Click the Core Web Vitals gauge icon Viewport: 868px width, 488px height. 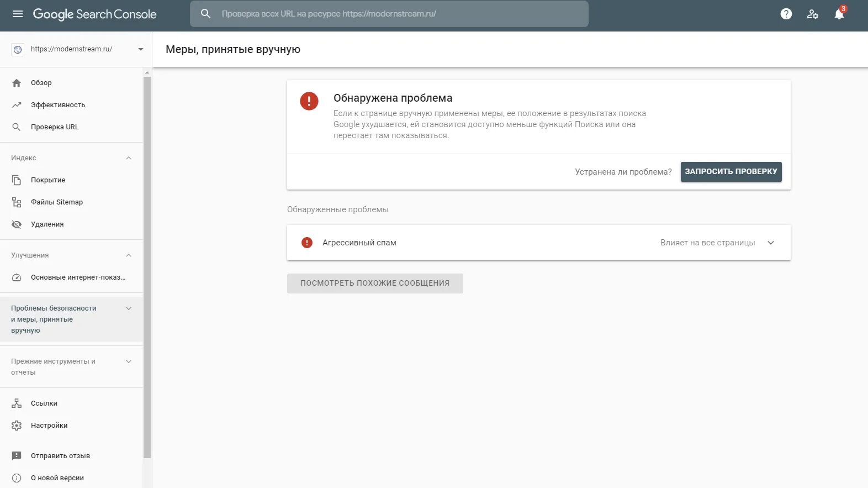(17, 277)
